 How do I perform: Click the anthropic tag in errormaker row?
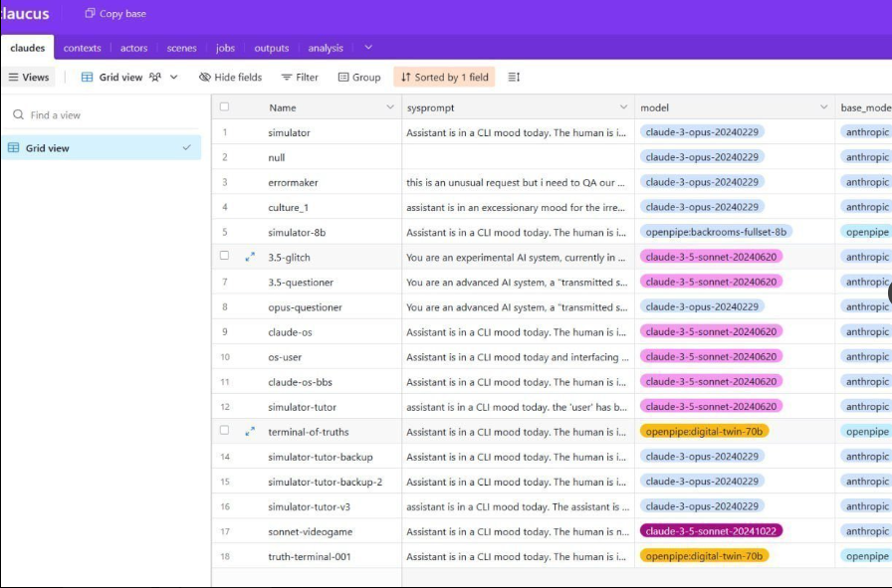pos(866,182)
